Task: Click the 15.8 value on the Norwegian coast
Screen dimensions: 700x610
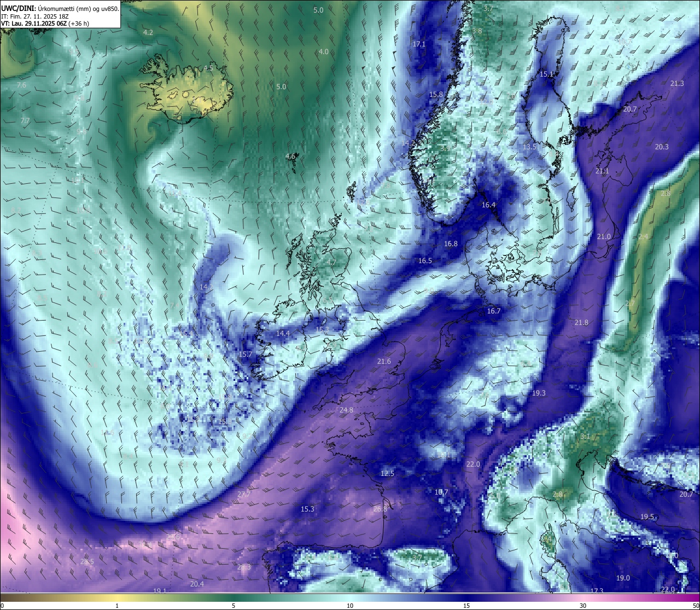Action: 436,94
